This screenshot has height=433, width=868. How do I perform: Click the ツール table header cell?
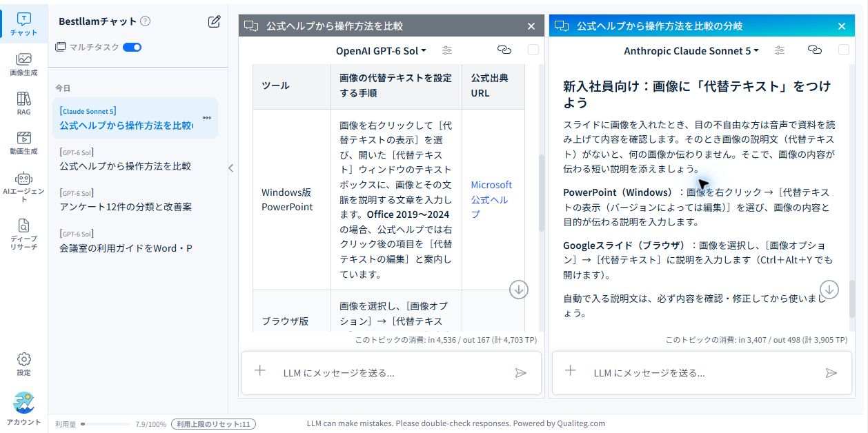[292, 85]
